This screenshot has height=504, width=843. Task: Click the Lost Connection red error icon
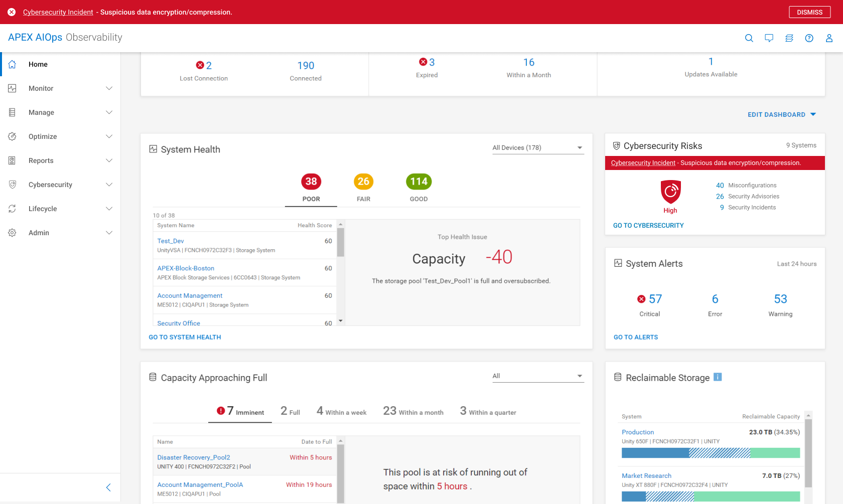pos(200,65)
